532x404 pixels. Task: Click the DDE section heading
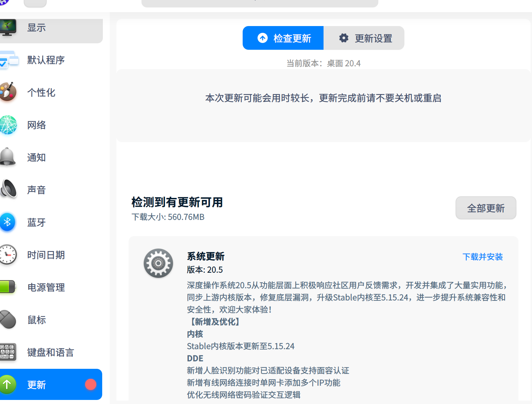[195, 358]
